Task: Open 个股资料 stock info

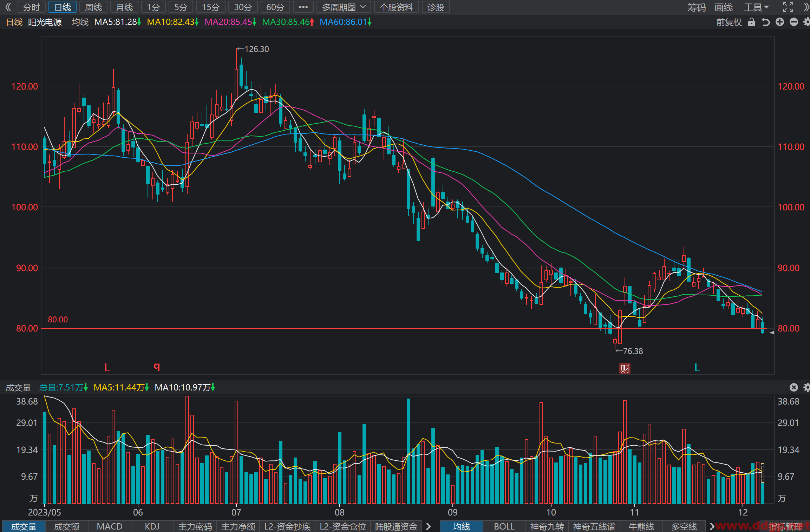Action: (x=397, y=7)
